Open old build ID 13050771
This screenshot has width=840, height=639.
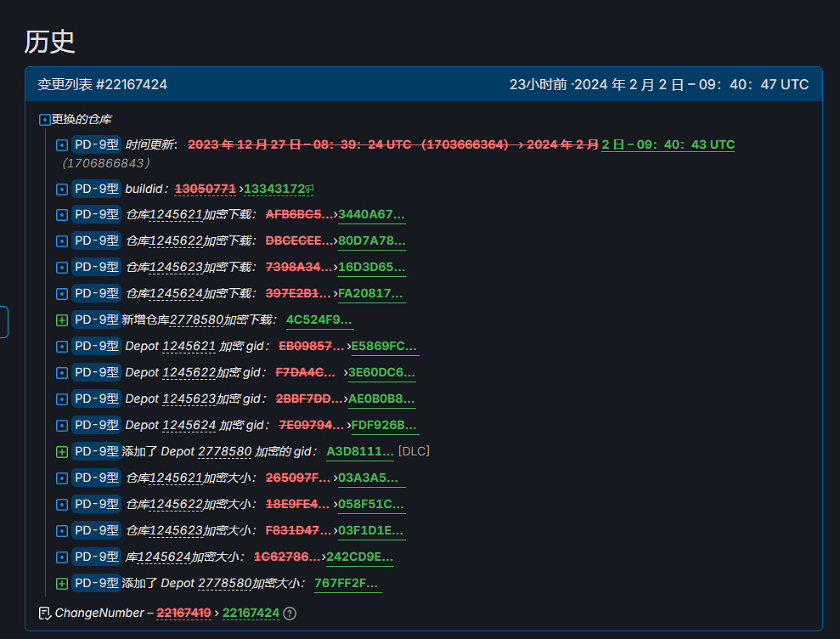[x=205, y=189]
